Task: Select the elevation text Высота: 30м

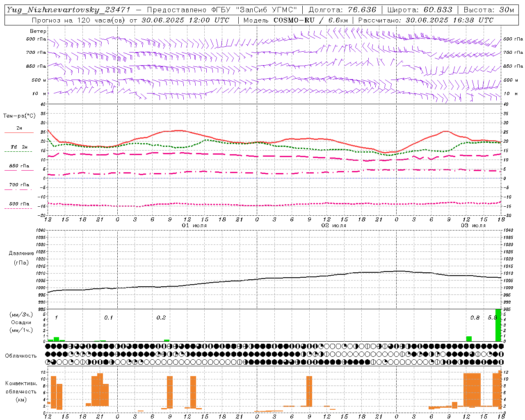Action: [x=489, y=10]
